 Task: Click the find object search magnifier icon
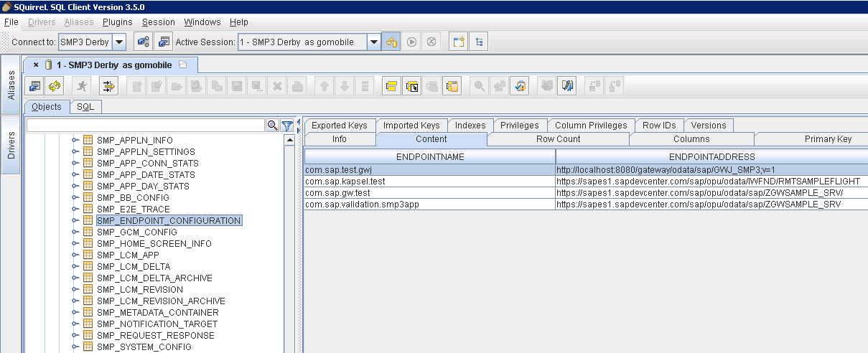(273, 126)
